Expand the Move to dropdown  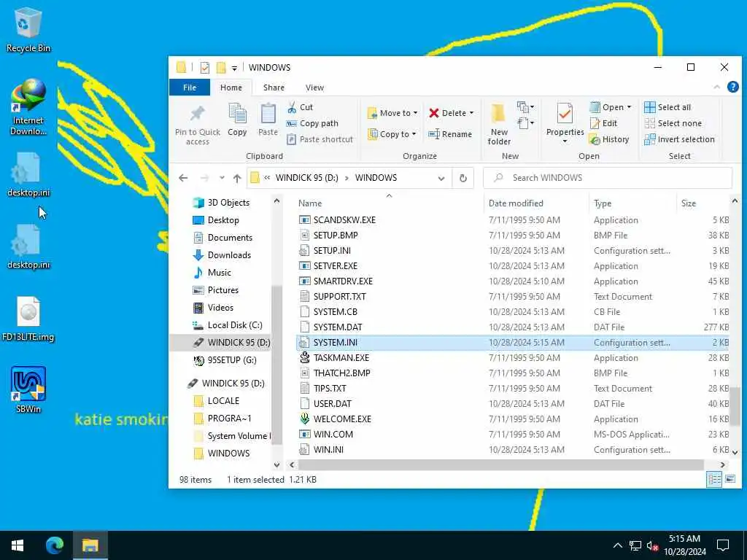tap(415, 113)
